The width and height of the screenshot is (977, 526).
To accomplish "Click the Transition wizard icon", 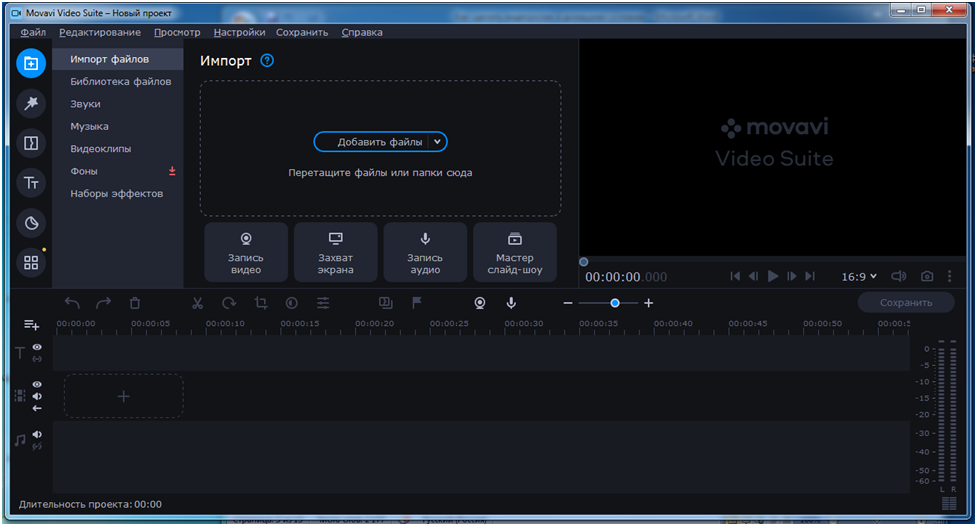I will [x=386, y=303].
